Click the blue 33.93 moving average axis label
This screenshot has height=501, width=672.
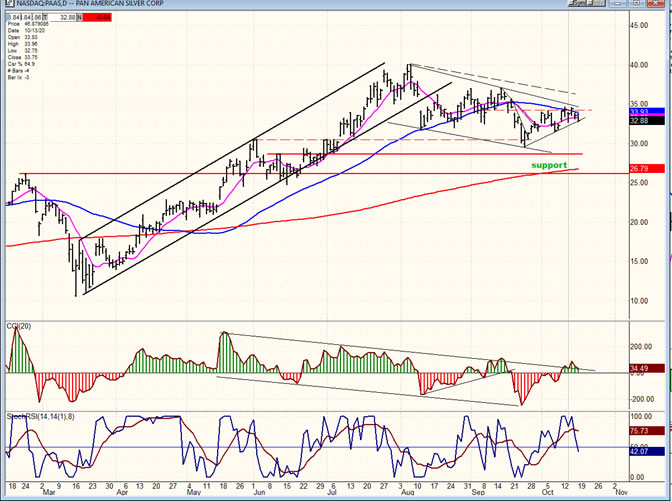tap(647, 111)
